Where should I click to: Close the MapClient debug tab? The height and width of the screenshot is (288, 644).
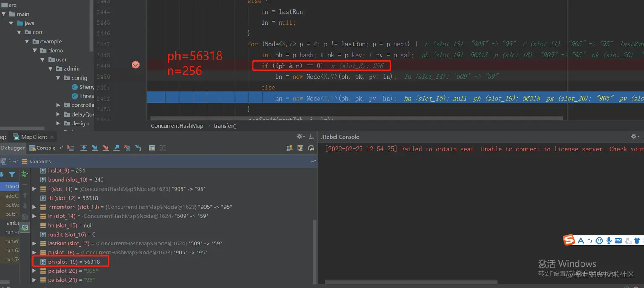(52, 137)
